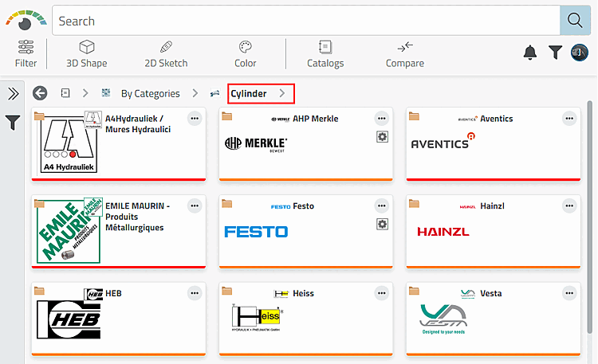Open more options for Hainzl
This screenshot has height=364, width=598.
[569, 206]
